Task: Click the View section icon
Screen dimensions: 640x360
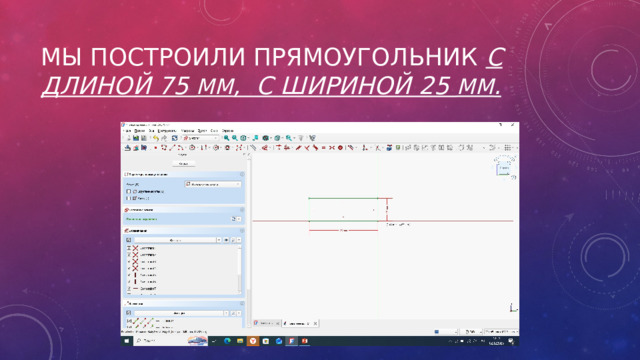Action: 144,148
